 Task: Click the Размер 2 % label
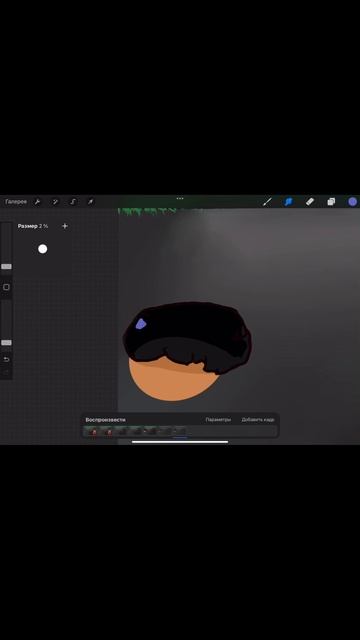point(33,226)
